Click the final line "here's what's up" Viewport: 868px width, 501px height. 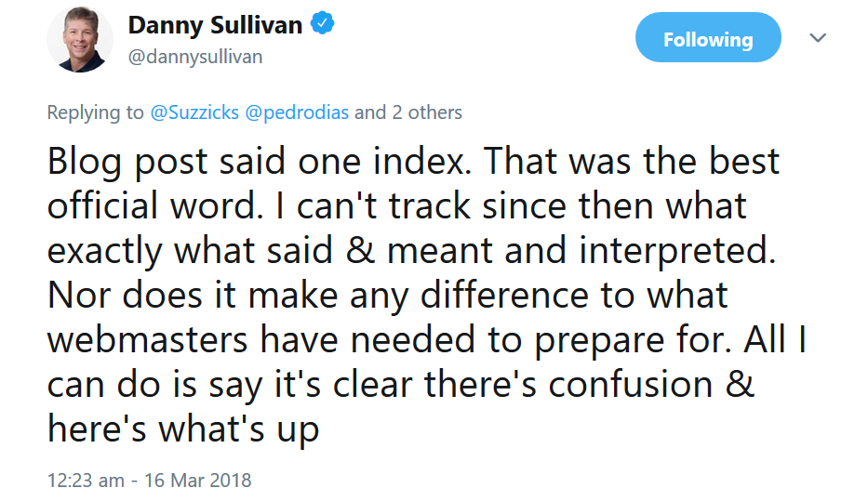click(183, 429)
